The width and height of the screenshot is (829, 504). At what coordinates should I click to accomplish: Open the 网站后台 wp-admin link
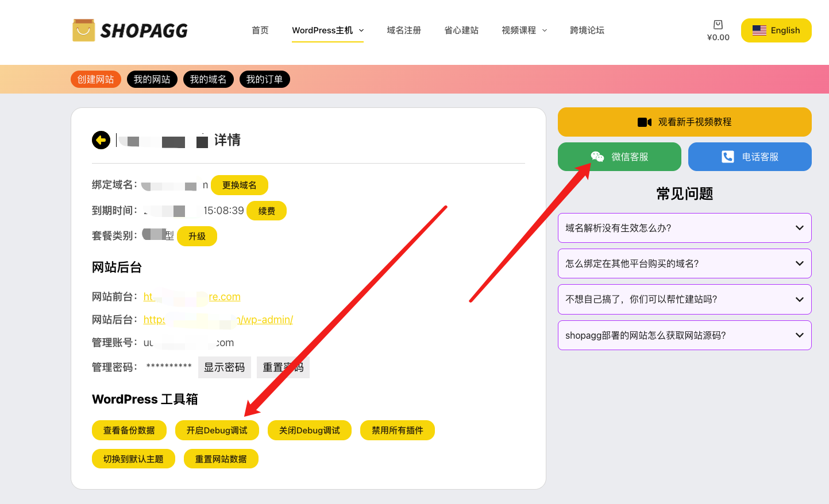218,320
